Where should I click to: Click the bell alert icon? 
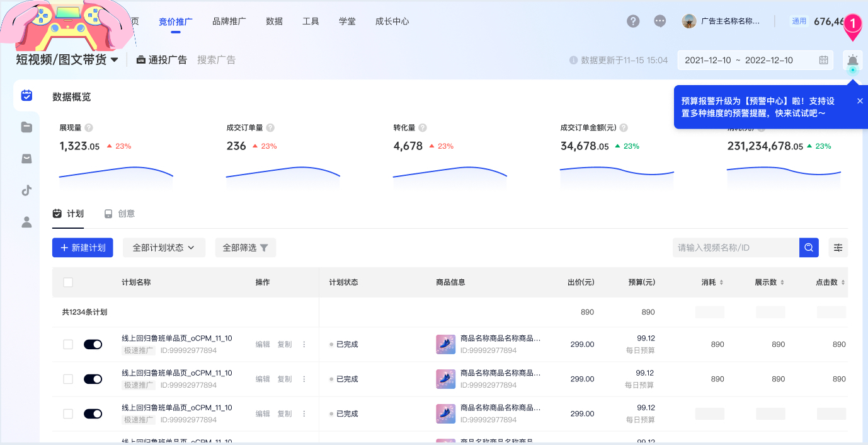(852, 61)
